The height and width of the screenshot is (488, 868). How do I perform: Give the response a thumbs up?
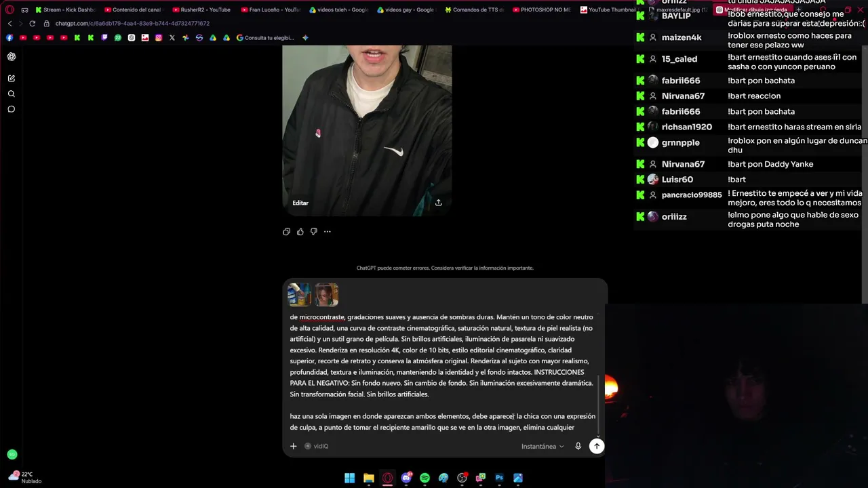coord(300,232)
